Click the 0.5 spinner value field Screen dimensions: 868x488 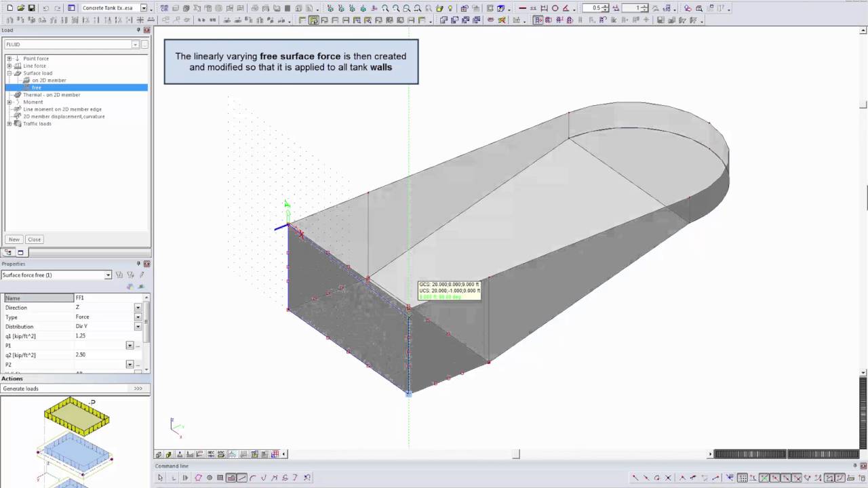pos(593,8)
